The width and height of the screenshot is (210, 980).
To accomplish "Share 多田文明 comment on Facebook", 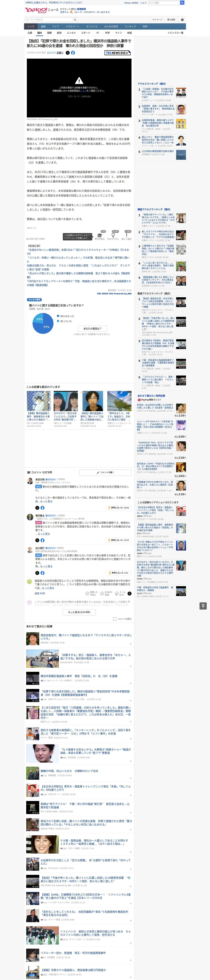I will click(x=42, y=507).
